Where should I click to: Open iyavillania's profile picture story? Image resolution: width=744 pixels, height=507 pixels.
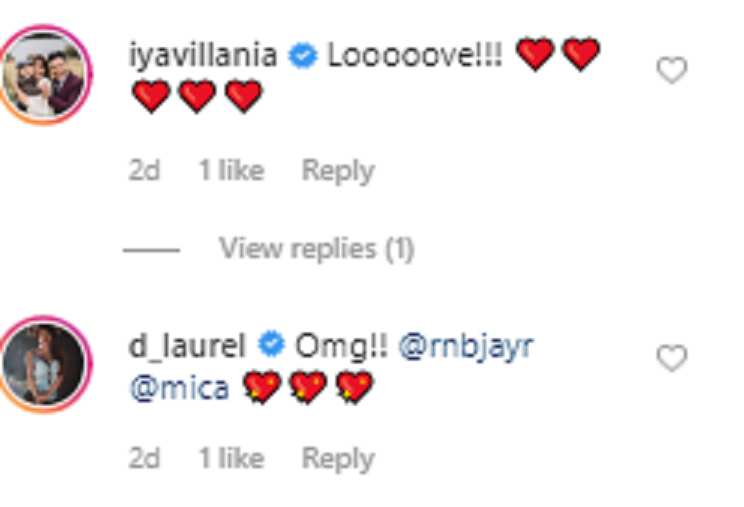[44, 75]
